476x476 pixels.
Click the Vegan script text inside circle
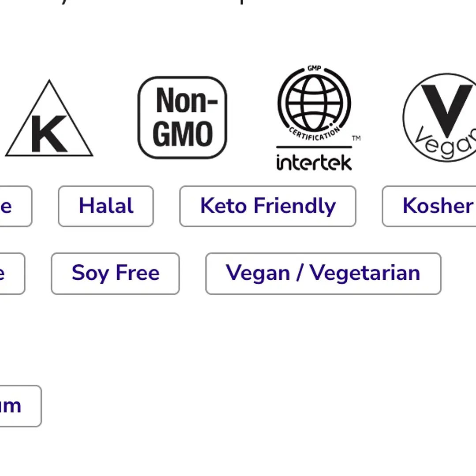coord(446,142)
